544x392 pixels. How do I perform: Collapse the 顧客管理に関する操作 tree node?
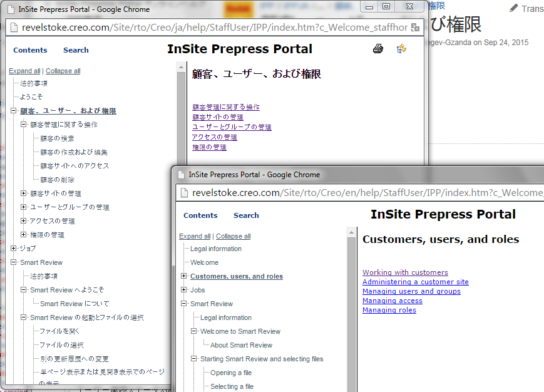click(x=24, y=125)
